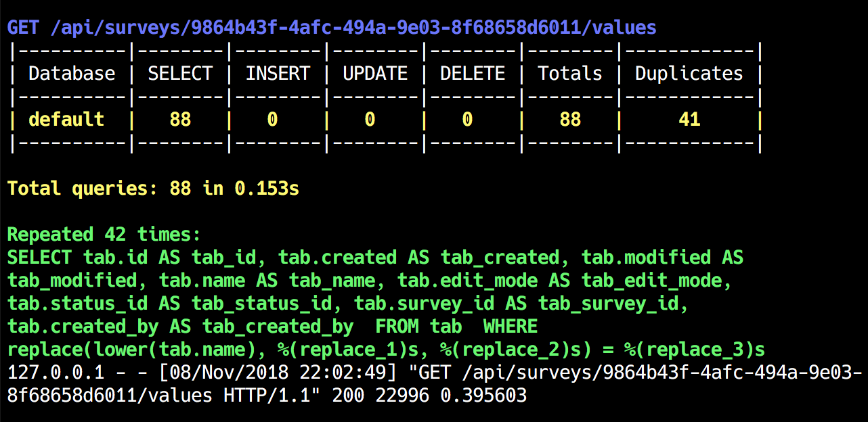
Task: Click the Duplicates value 41
Action: coord(689,119)
